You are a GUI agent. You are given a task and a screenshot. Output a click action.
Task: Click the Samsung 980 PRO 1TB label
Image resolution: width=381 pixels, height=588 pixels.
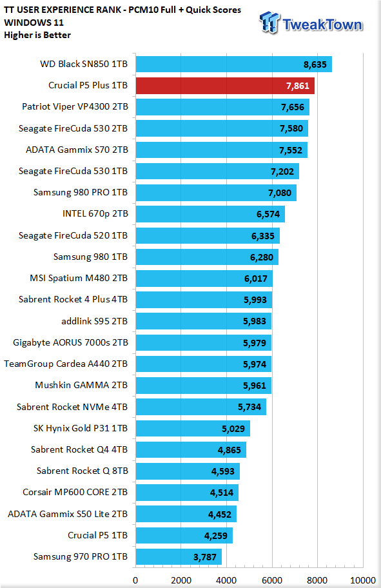[x=81, y=192]
